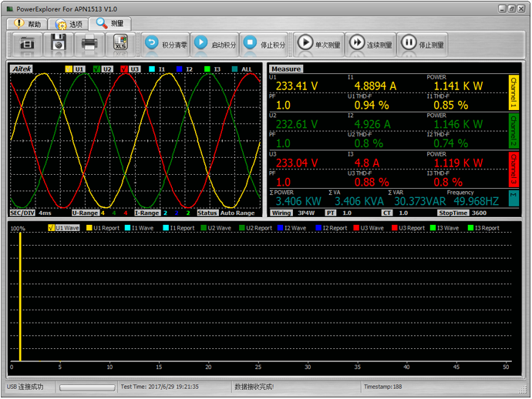Image resolution: width=532 pixels, height=399 pixels.
Task: Click the save disk toolbar icon
Action: pos(58,44)
